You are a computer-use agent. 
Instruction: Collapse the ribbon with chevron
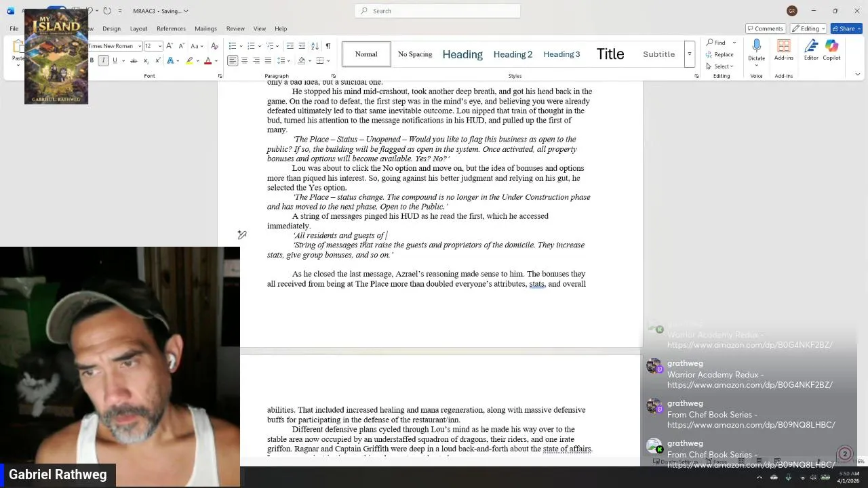(857, 75)
